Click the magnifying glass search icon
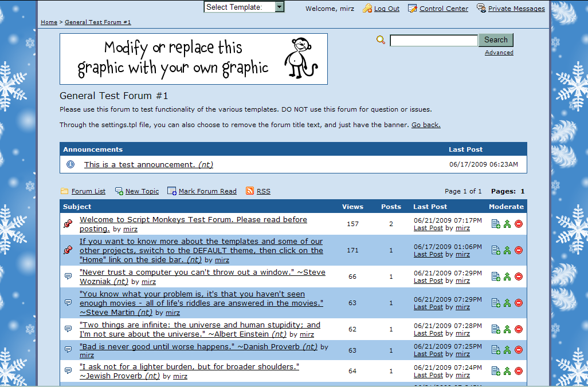 (381, 40)
